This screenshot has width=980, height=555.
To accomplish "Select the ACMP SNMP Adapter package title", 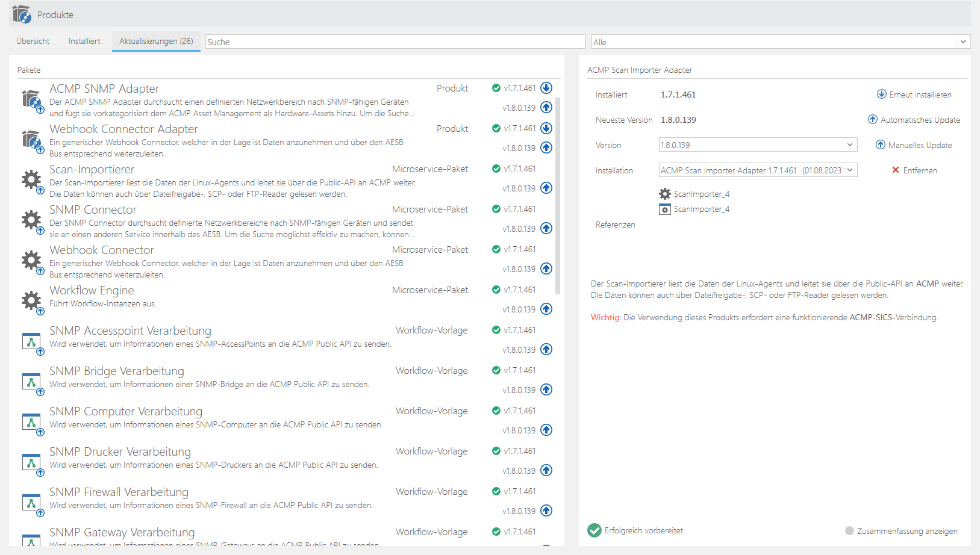I will [104, 88].
